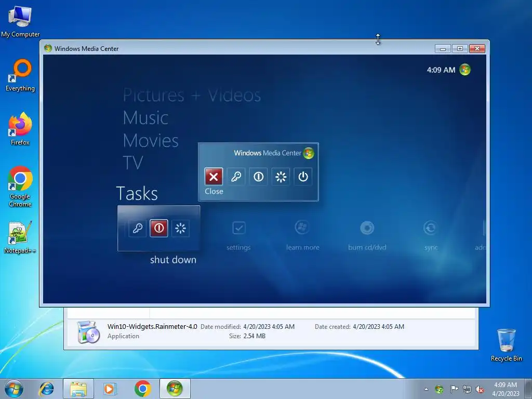Open My Computer desktop icon
Image resolution: width=532 pixels, height=399 pixels.
(x=20, y=21)
